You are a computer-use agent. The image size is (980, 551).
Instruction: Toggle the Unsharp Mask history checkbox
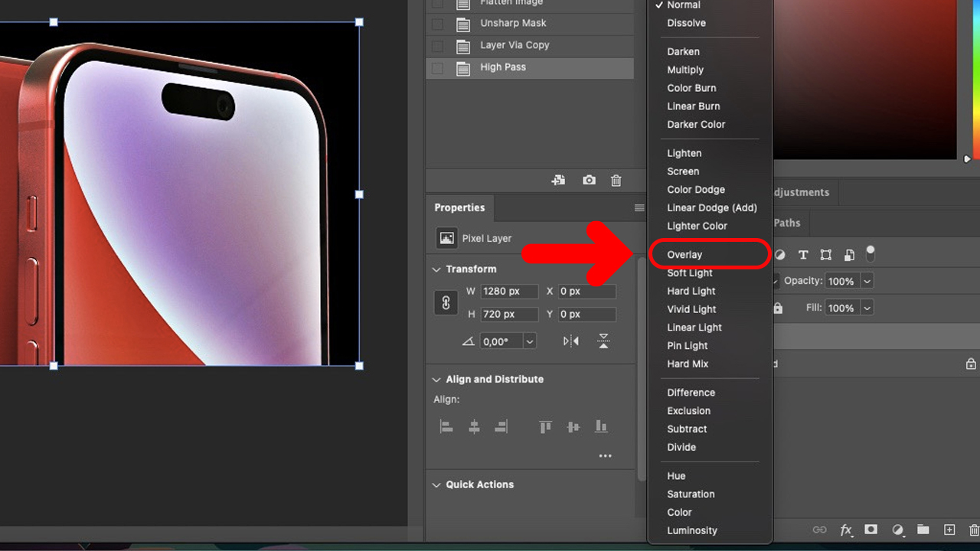437,24
